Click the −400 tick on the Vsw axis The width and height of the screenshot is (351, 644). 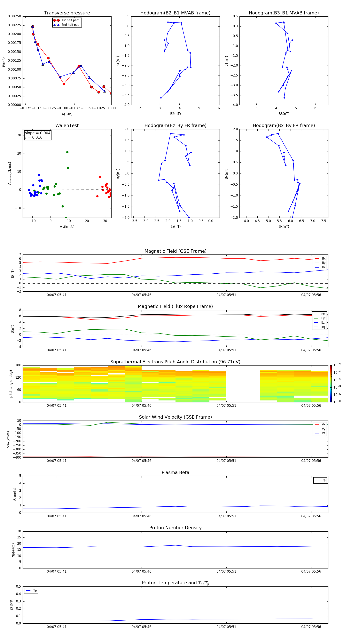coord(17,457)
